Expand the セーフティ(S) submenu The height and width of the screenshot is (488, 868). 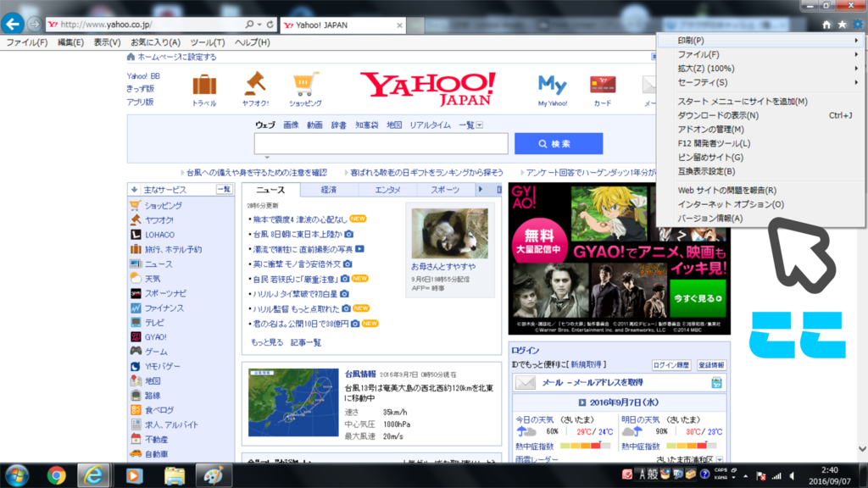[x=762, y=82]
